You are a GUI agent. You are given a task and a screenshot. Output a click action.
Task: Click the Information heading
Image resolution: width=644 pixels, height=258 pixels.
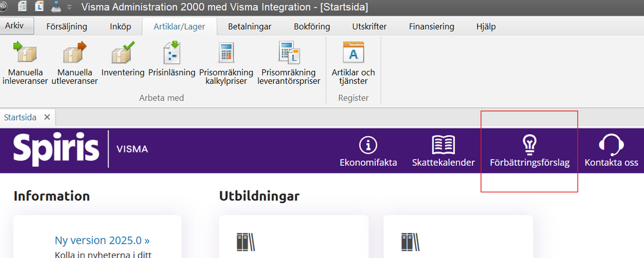click(x=52, y=196)
